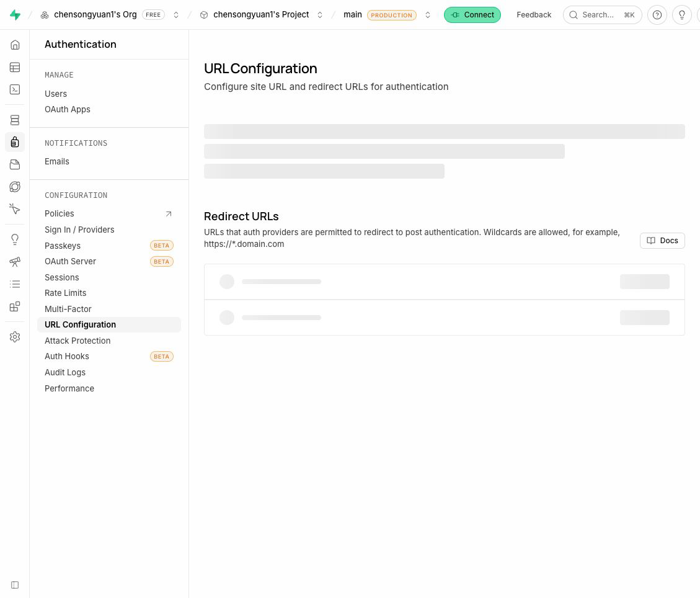Expand the organization switcher chevrons
The width and height of the screenshot is (700, 598).
tap(176, 15)
